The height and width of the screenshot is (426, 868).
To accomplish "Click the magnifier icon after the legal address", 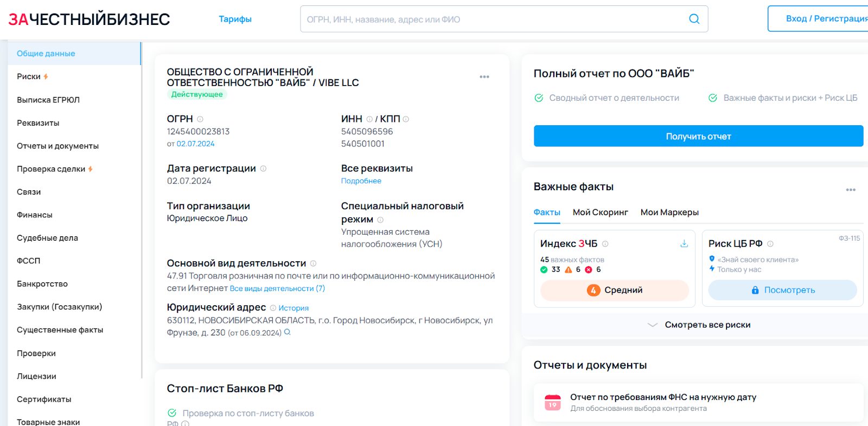I will 288,332.
